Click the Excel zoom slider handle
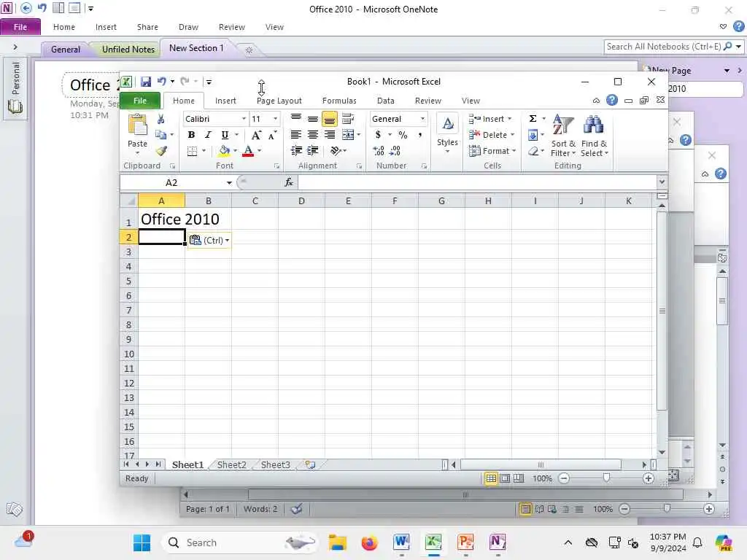 click(x=606, y=478)
